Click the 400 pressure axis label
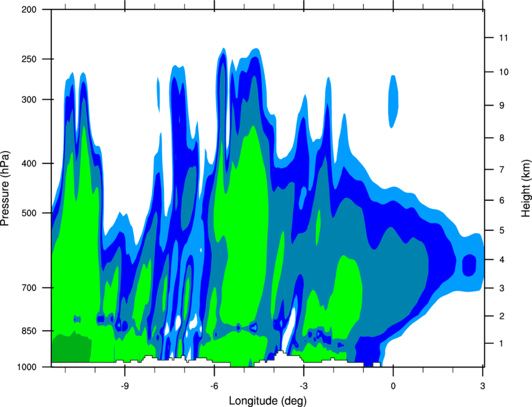 [x=29, y=163]
